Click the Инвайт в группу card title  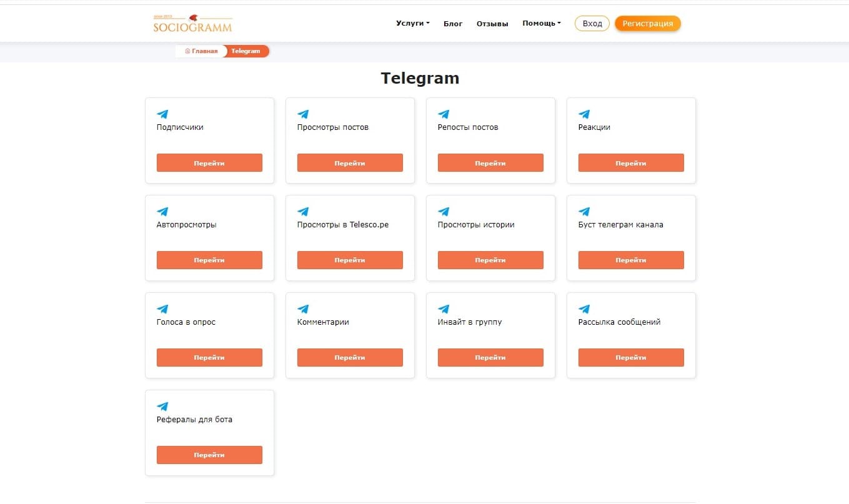[470, 322]
